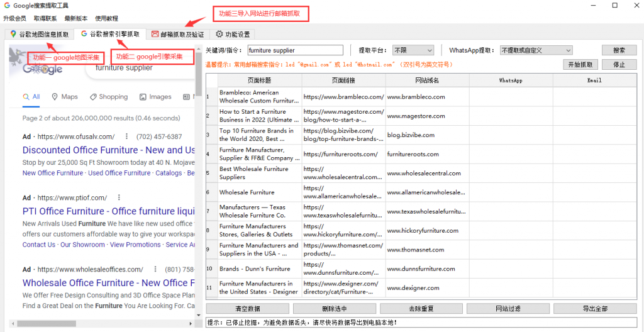
Task: Select the Google Shopping results tab
Action: click(x=108, y=97)
